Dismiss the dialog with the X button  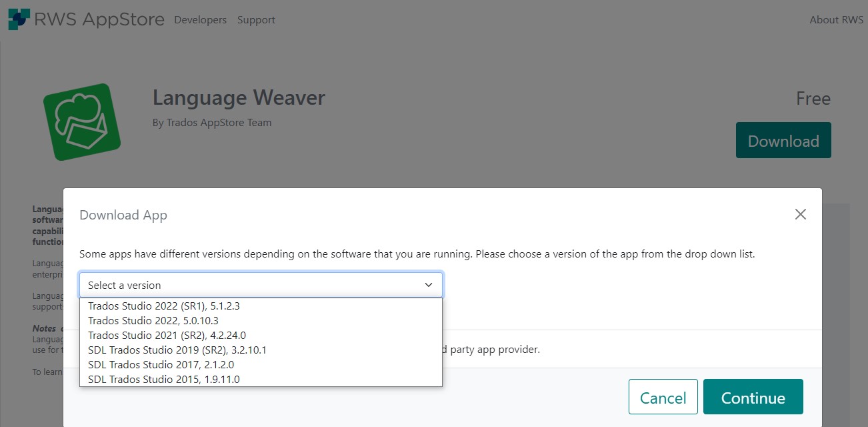[800, 214]
